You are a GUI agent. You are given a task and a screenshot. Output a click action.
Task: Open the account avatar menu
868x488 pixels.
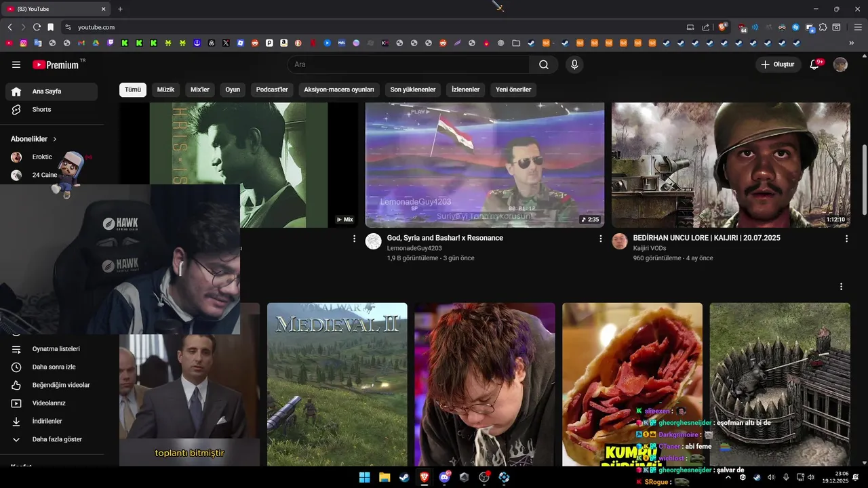pyautogui.click(x=840, y=64)
